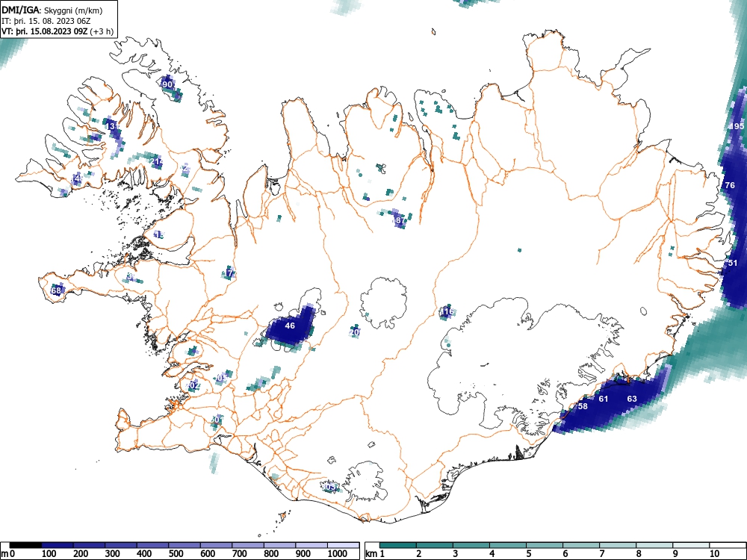
Task: Click the 3 label in the km legend
Action: click(x=456, y=554)
